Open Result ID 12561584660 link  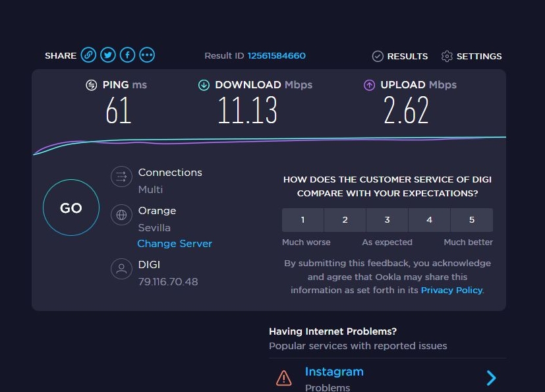[x=276, y=55]
